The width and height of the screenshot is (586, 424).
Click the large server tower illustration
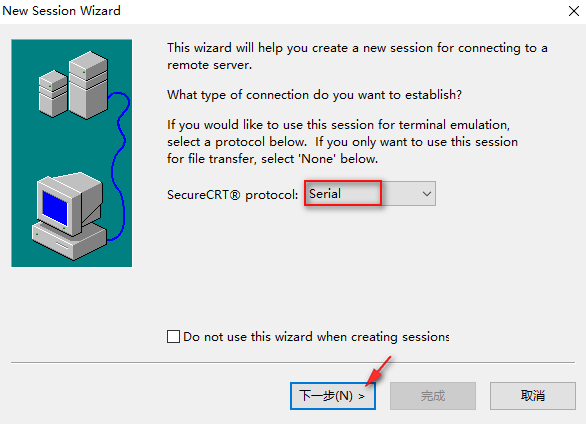(x=89, y=86)
